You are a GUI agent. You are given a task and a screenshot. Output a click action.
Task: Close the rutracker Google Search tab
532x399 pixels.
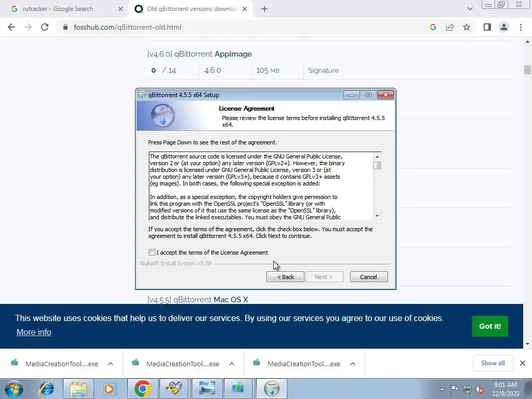(121, 9)
